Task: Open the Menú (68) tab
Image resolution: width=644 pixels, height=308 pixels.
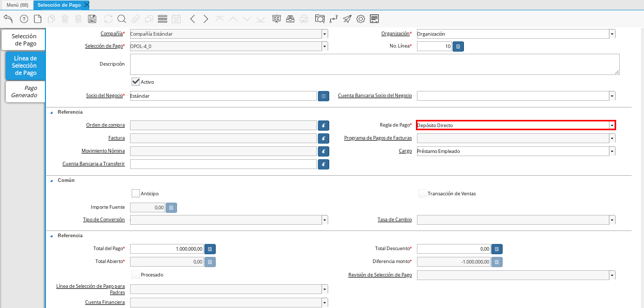Action: (17, 5)
